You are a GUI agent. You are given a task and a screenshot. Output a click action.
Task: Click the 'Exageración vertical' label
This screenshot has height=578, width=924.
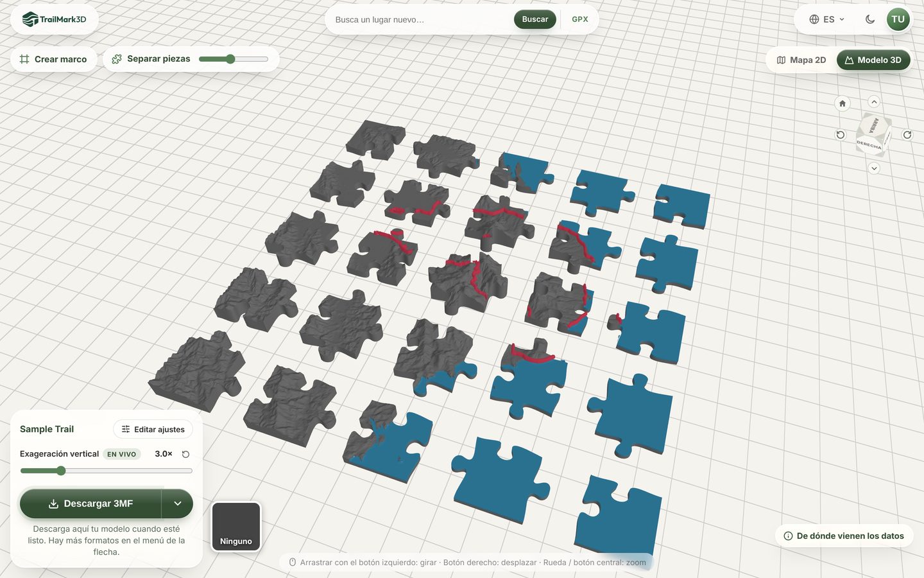pyautogui.click(x=59, y=454)
